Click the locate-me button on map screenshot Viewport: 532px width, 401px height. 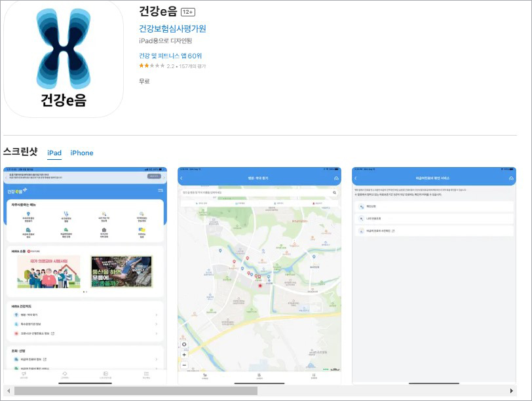184,345
